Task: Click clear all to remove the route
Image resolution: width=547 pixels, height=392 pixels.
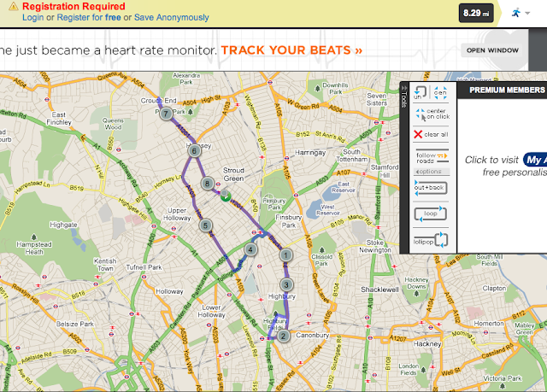Action: pyautogui.click(x=431, y=134)
